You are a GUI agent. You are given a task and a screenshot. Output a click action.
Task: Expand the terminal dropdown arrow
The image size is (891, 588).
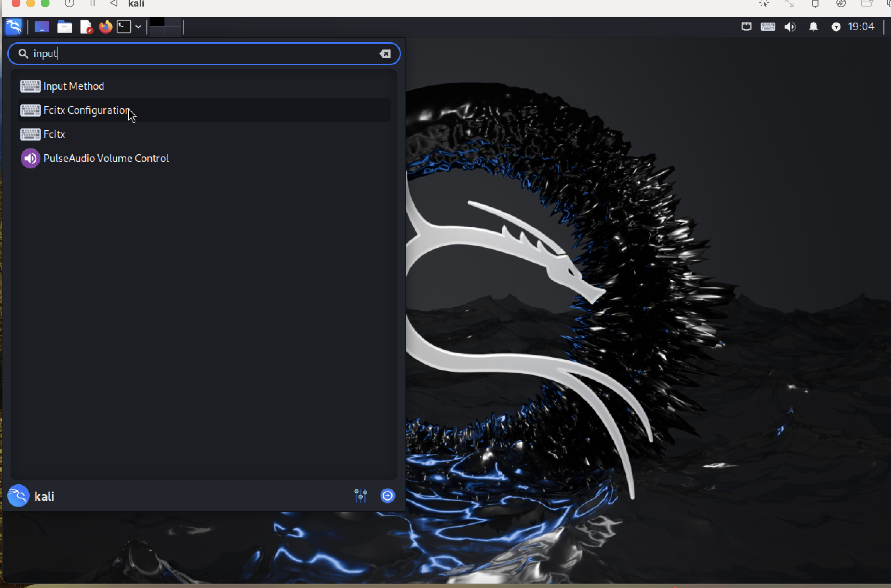tap(138, 27)
